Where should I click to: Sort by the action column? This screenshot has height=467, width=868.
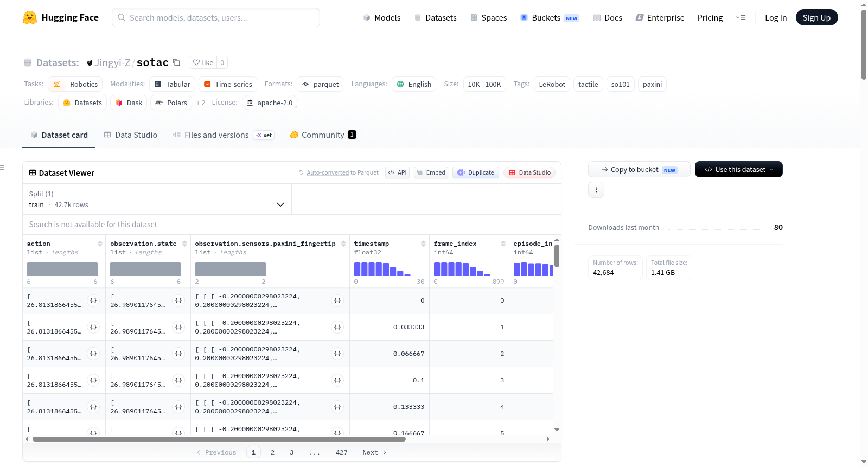point(100,244)
